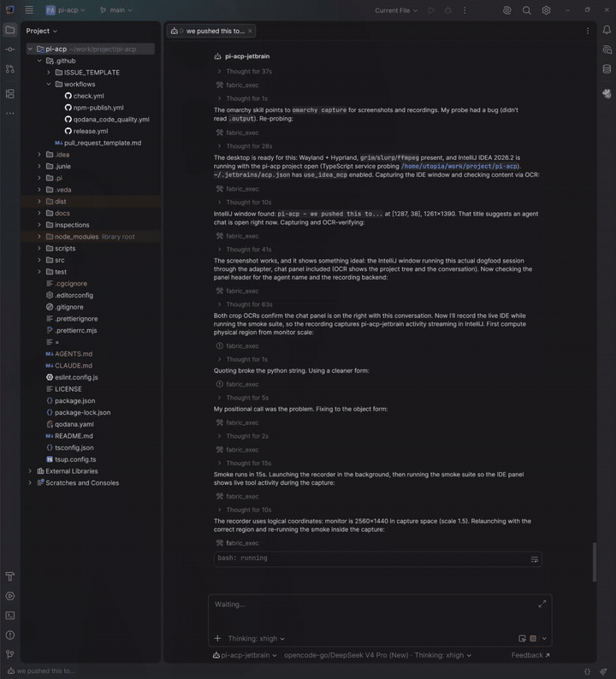Expand the ISSUE_TEMPLATE folder
The height and width of the screenshot is (679, 616).
pyautogui.click(x=49, y=73)
